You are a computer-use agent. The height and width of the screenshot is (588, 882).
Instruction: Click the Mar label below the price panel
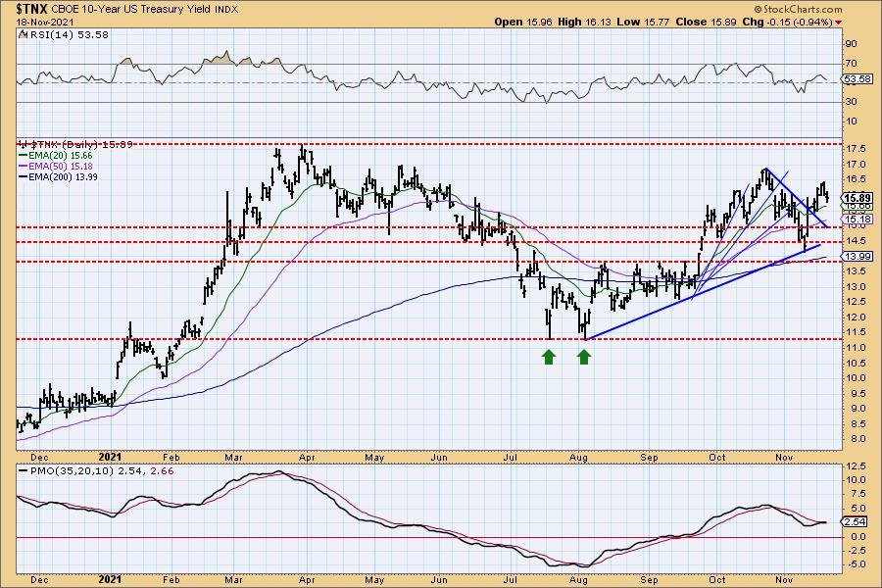tap(233, 458)
